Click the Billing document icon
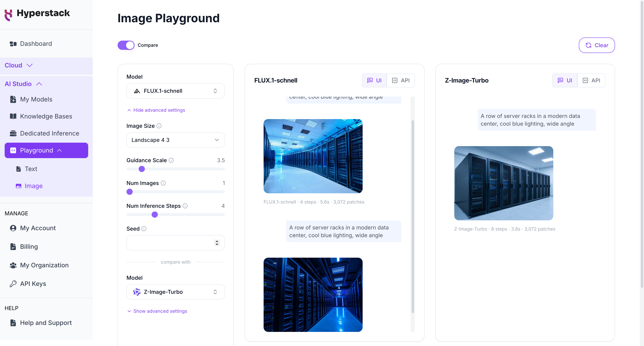Image resolution: width=644 pixels, height=346 pixels. click(x=13, y=247)
